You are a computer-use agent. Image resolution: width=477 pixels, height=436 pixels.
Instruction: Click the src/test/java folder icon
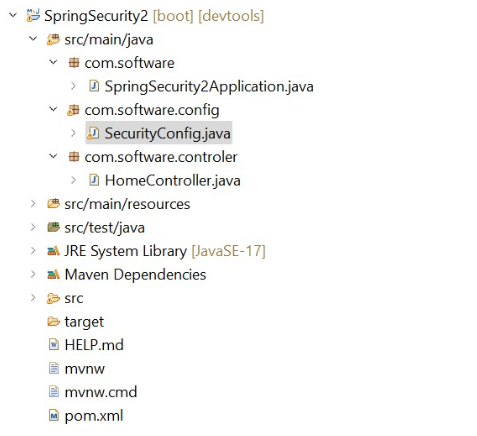53,228
